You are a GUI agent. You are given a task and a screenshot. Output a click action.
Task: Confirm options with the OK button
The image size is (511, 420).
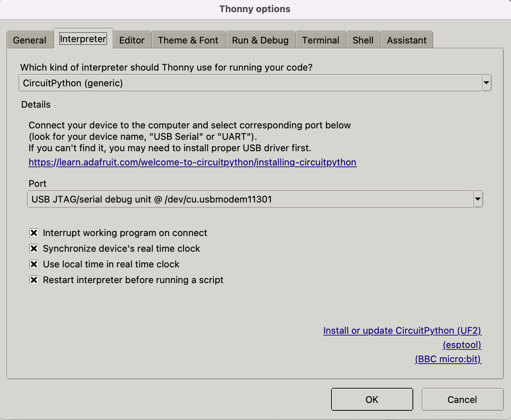click(372, 400)
